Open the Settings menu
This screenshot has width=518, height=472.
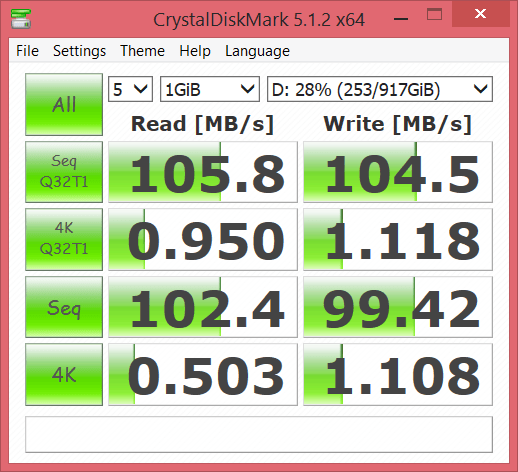pos(79,51)
